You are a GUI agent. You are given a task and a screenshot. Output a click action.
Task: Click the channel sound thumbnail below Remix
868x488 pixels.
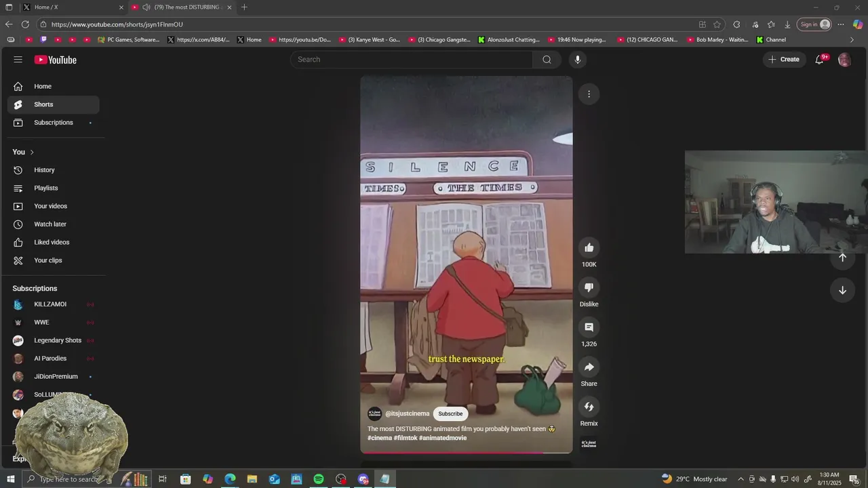(589, 444)
